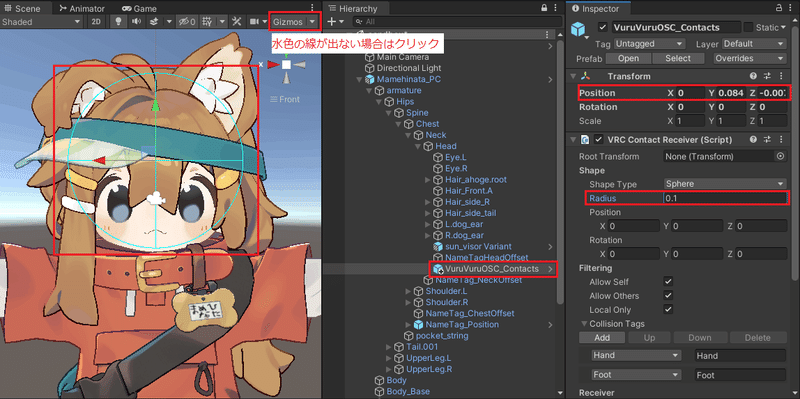This screenshot has height=399, width=800.
Task: Open VuruVuruOSC_Contacts prefab arrow
Action: point(551,269)
